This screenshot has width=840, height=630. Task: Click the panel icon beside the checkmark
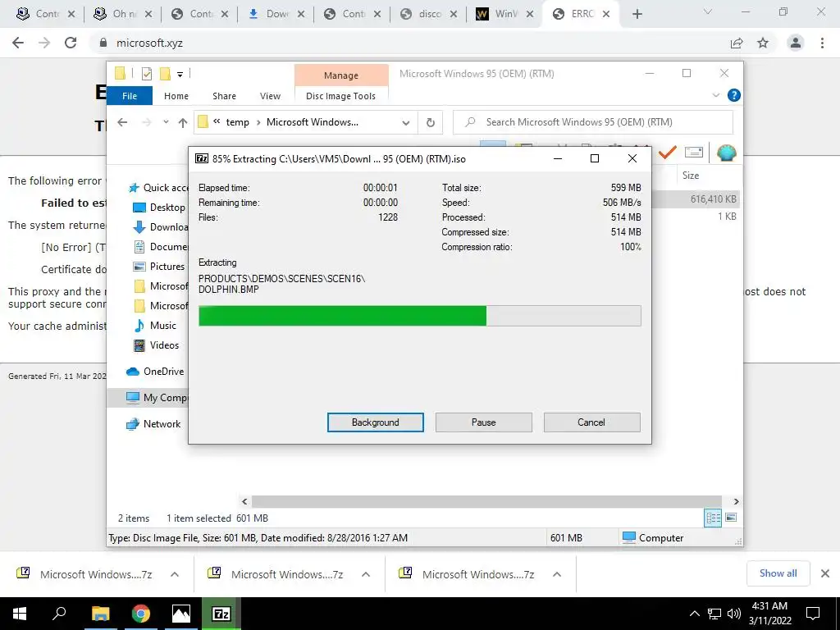click(694, 153)
